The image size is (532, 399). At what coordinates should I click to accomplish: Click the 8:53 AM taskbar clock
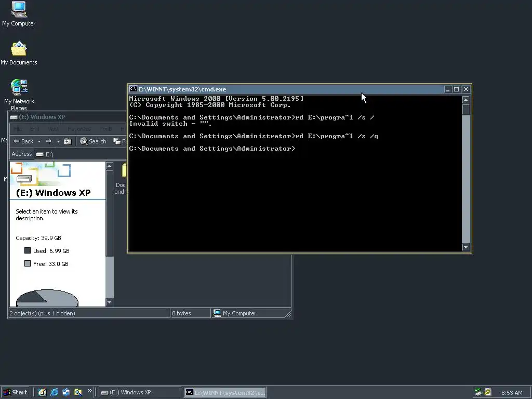click(512, 393)
